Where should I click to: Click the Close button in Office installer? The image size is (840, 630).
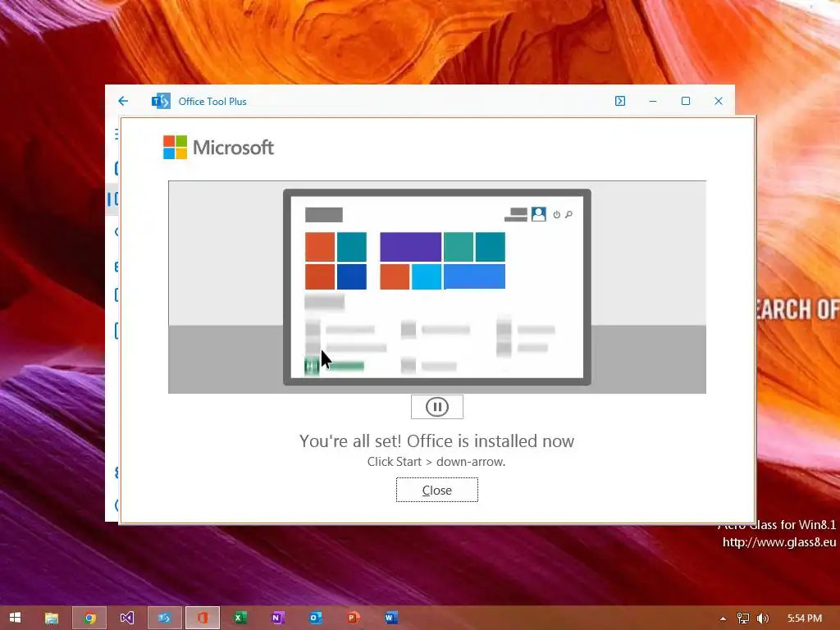coord(436,490)
